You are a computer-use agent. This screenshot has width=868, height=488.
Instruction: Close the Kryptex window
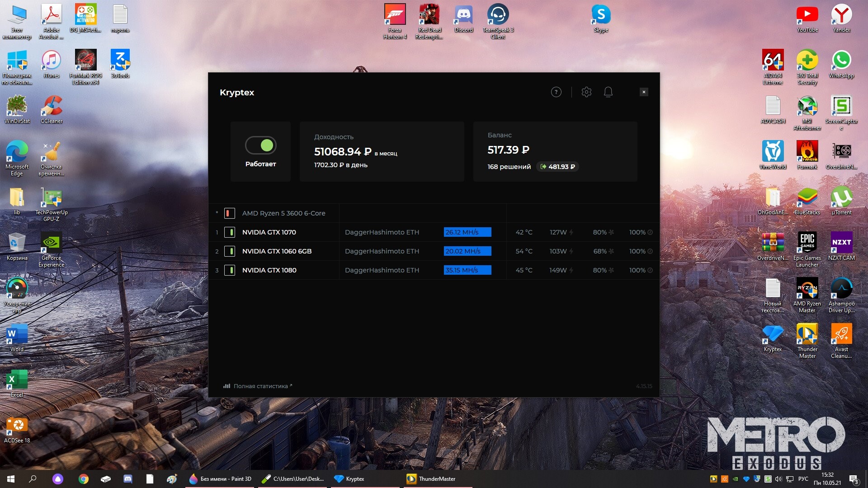coord(644,92)
